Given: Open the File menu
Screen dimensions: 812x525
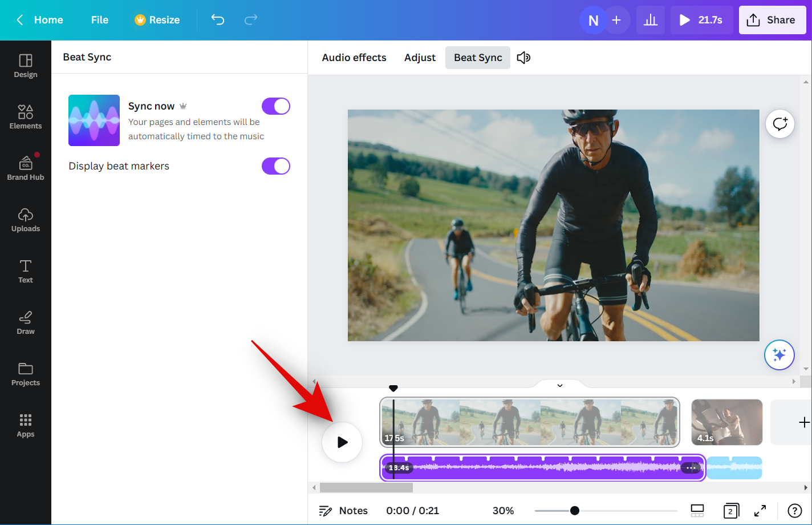Looking at the screenshot, I should [x=99, y=20].
